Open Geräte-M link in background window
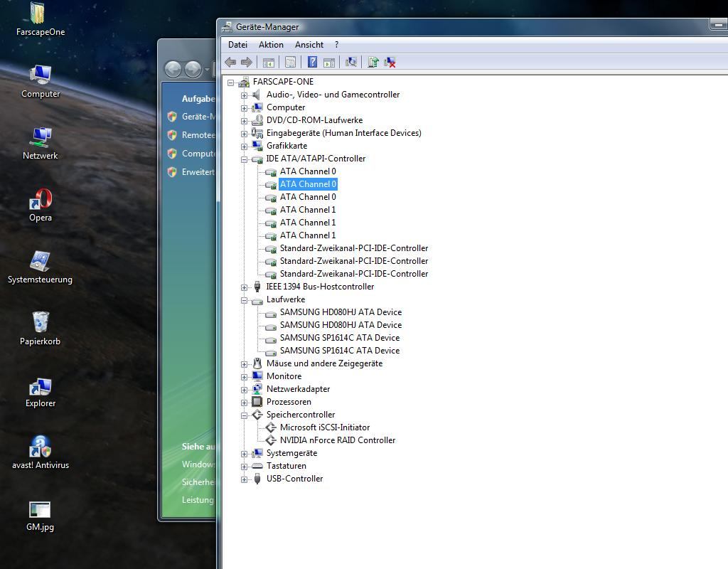 198,117
